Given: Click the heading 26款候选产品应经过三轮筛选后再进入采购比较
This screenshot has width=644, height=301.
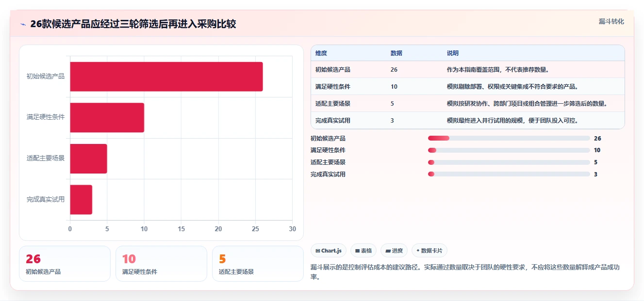Looking at the screenshot, I should tap(133, 24).
